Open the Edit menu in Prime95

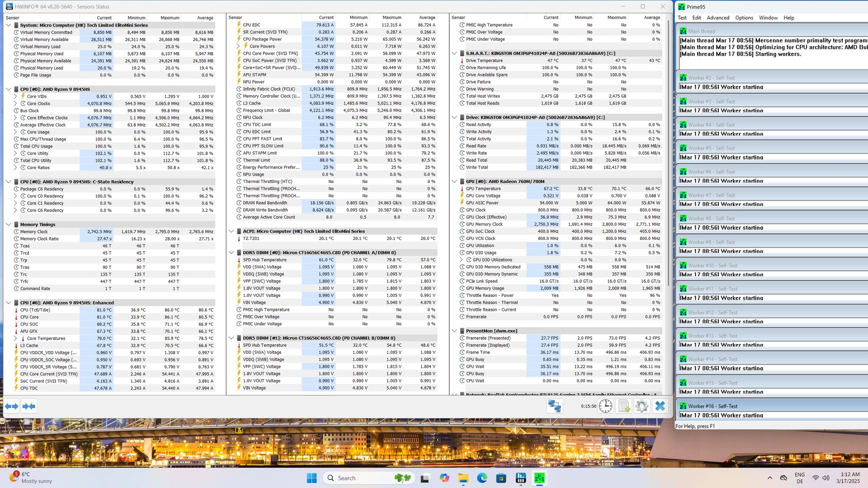point(697,18)
